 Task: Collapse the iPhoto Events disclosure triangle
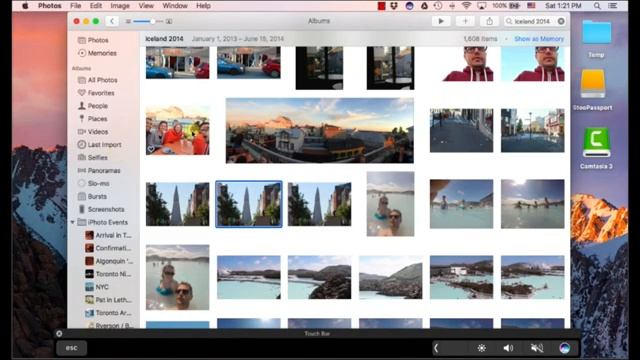(x=73, y=222)
